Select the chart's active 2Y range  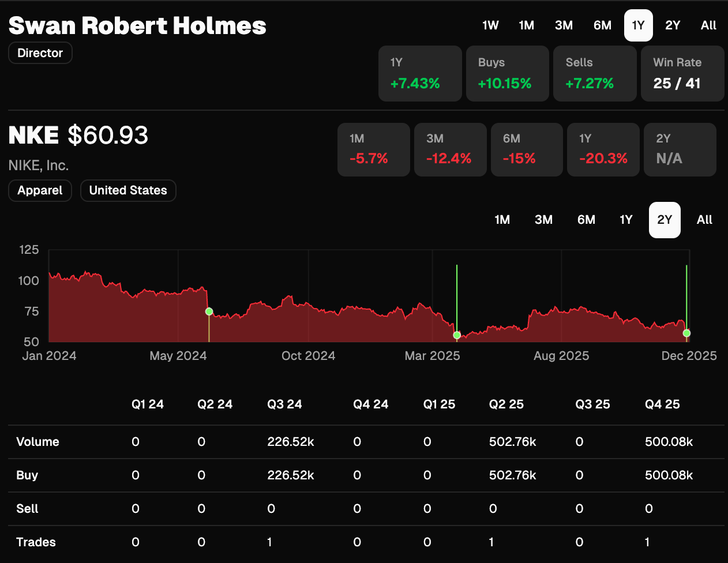(x=665, y=220)
